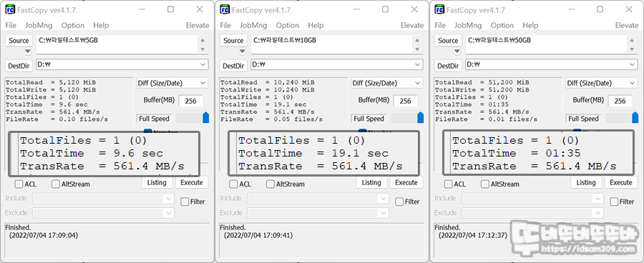Open Diff (Size/Date) mode dropdown in 10GB window
The width and height of the screenshot is (644, 263).
(387, 83)
